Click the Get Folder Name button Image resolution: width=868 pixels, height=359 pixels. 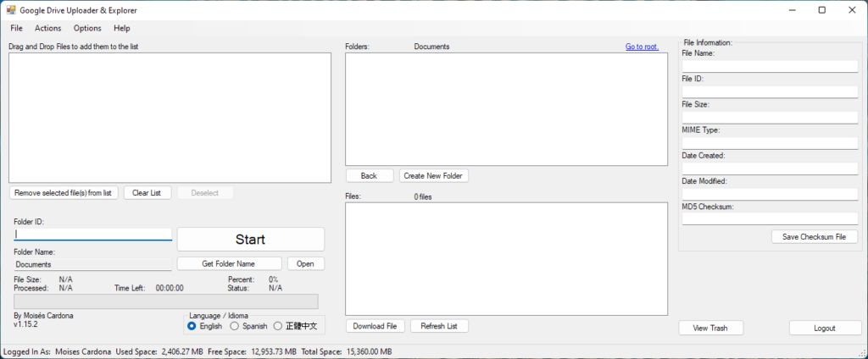click(x=229, y=264)
